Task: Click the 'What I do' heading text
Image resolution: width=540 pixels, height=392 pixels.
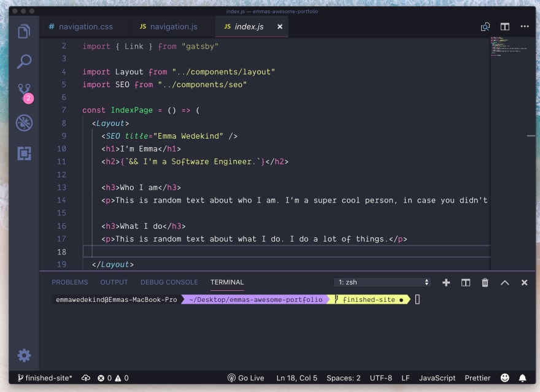Action: point(141,226)
